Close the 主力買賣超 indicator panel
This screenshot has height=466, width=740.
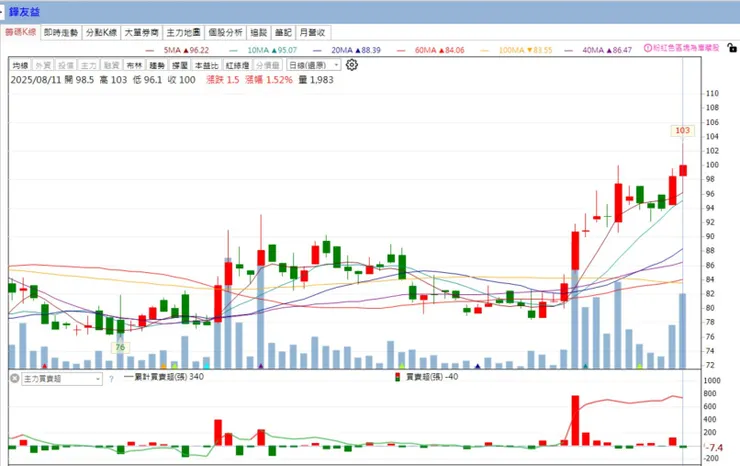[x=15, y=378]
